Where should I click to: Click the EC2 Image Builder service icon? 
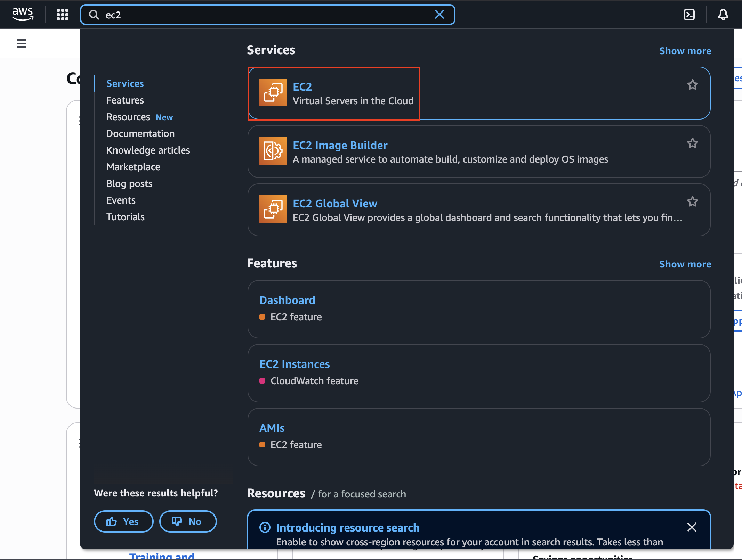point(273,151)
